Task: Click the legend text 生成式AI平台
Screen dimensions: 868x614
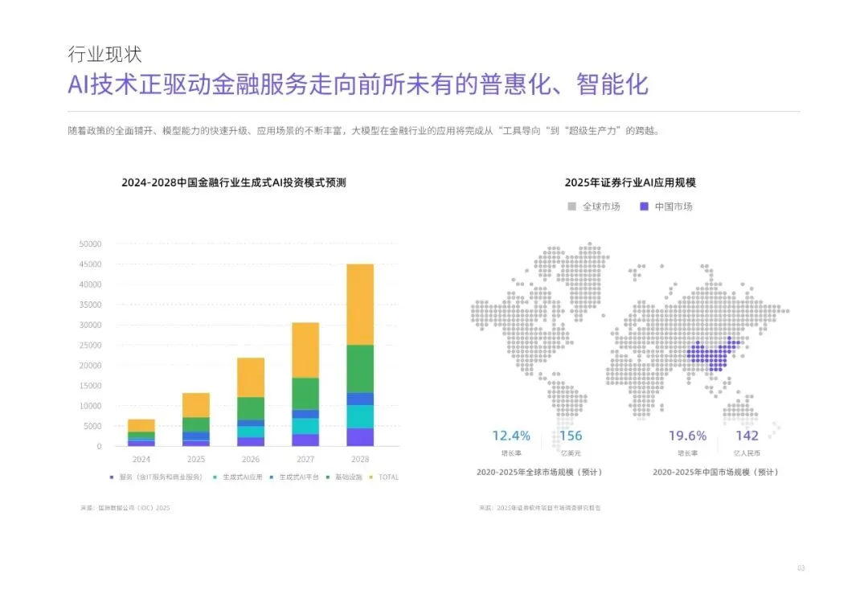Action: point(299,477)
